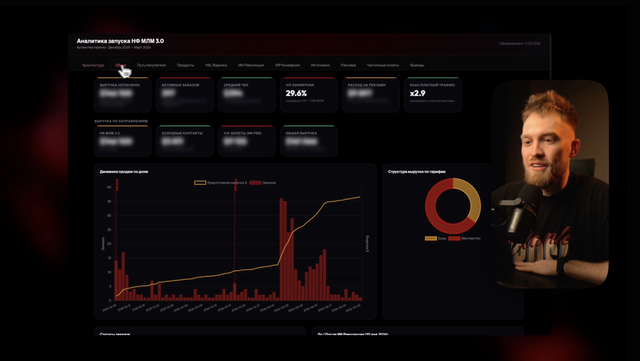
Task: Go to the Реклама tab
Action: point(348,65)
